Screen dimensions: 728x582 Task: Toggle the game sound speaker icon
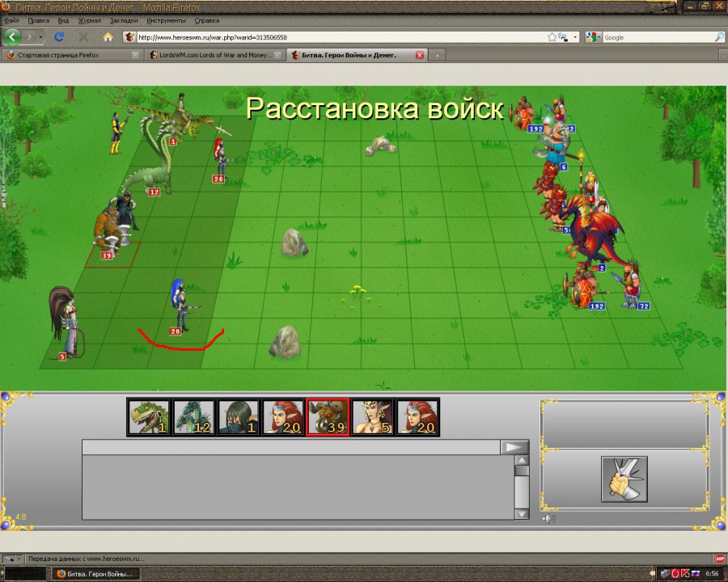tap(548, 518)
